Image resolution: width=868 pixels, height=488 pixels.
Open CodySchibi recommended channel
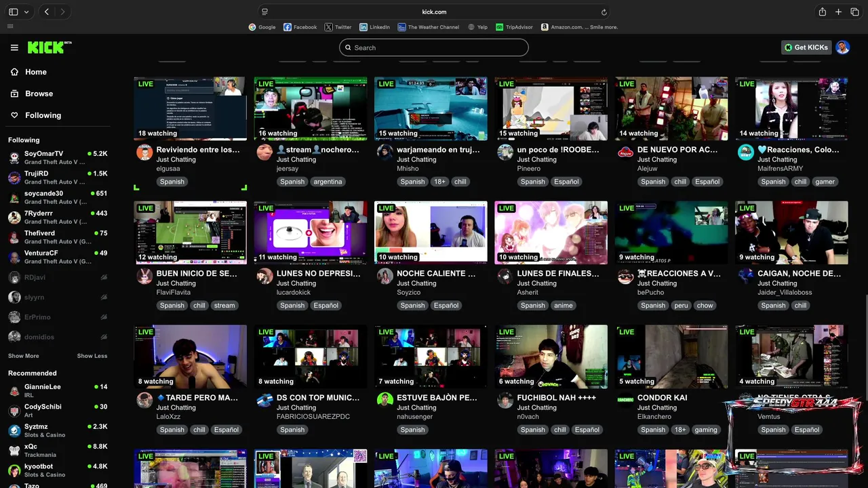click(x=58, y=411)
